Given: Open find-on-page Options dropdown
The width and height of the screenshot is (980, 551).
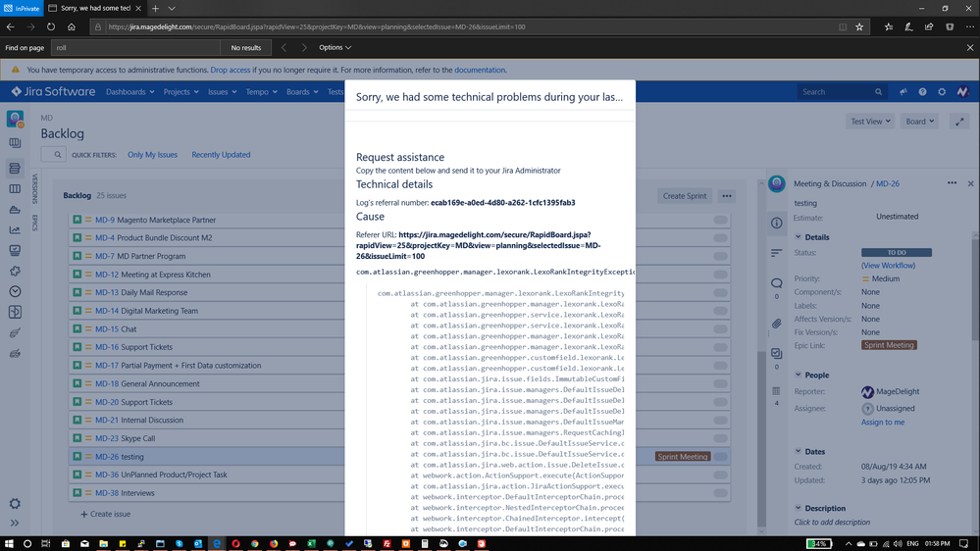Looking at the screenshot, I should pyautogui.click(x=335, y=47).
